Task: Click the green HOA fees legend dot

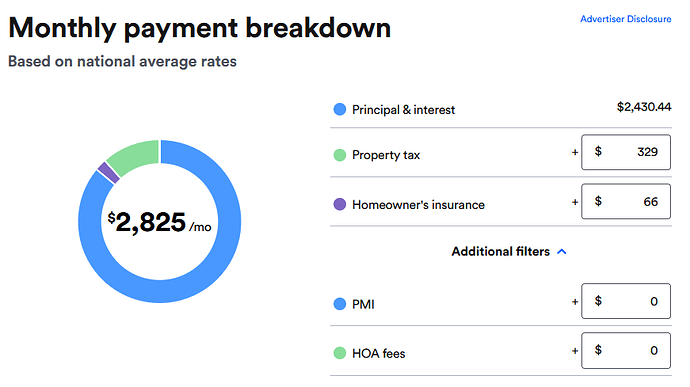Action: [339, 353]
